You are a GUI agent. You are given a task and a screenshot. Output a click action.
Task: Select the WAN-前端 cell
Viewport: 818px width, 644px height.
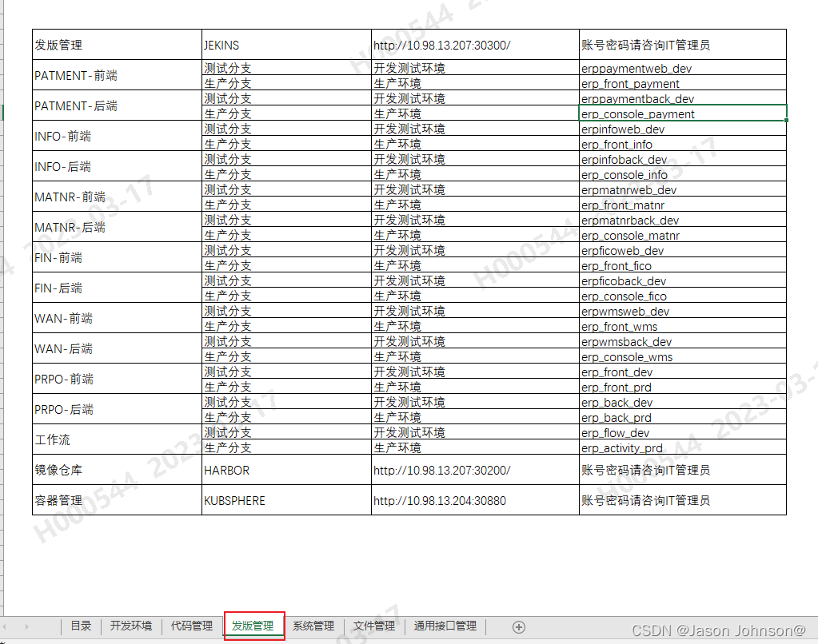[117, 317]
